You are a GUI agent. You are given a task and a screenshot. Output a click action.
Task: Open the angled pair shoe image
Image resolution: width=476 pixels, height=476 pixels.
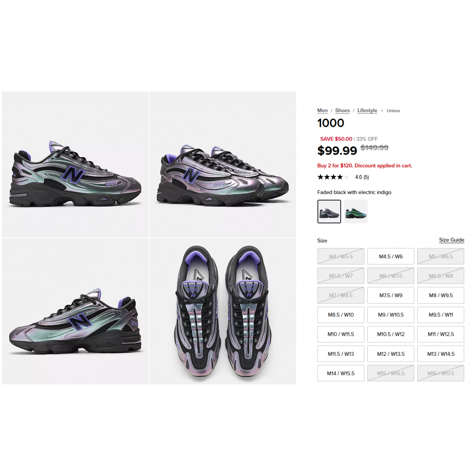click(x=223, y=164)
